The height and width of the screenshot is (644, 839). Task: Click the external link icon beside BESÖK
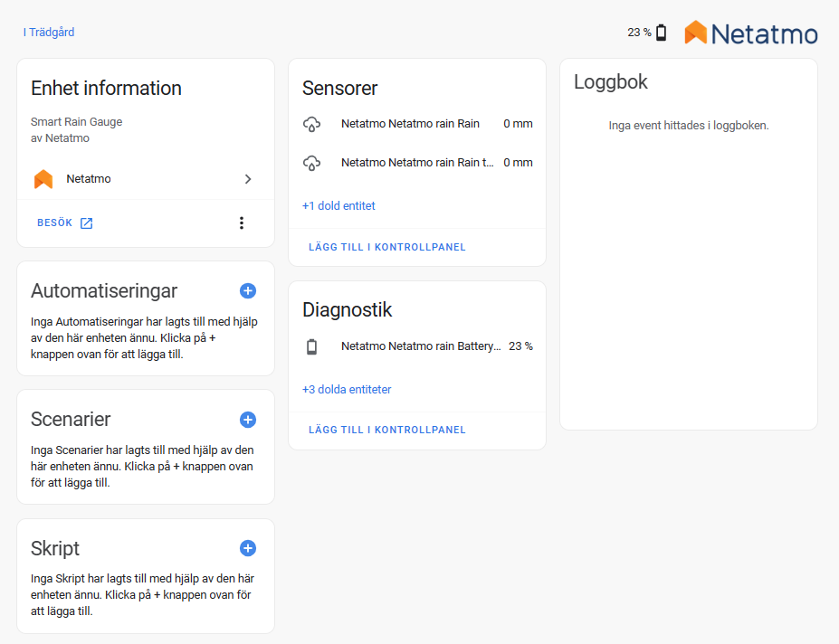[86, 223]
